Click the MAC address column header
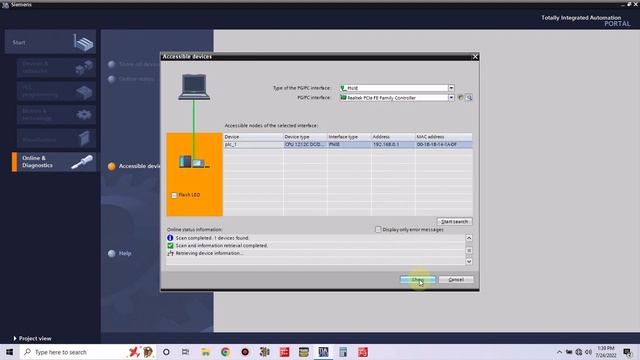 pyautogui.click(x=444, y=137)
